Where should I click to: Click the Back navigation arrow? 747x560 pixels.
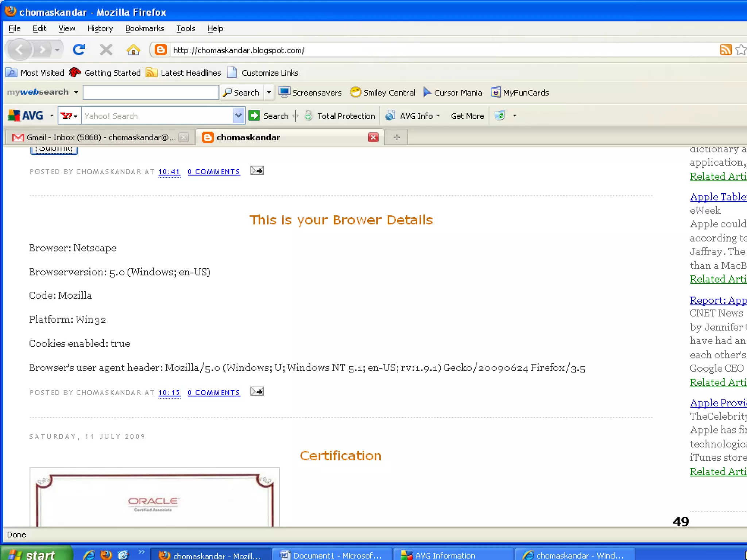click(20, 50)
